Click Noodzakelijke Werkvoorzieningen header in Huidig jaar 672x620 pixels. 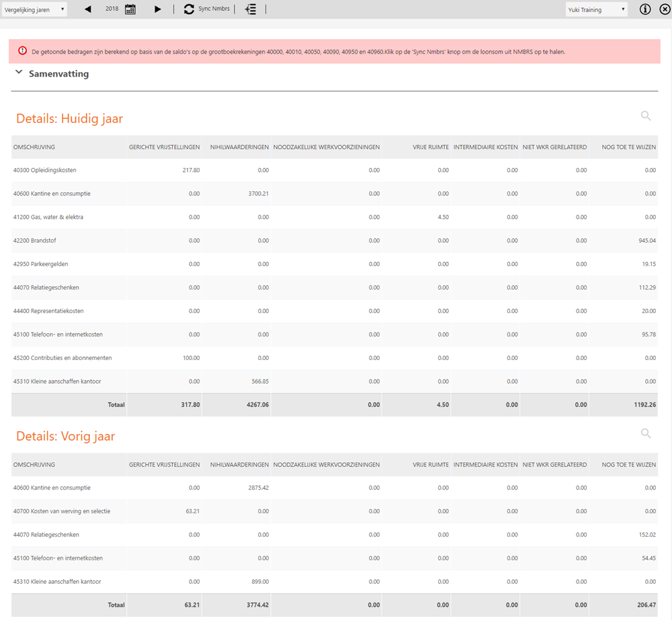(x=326, y=147)
